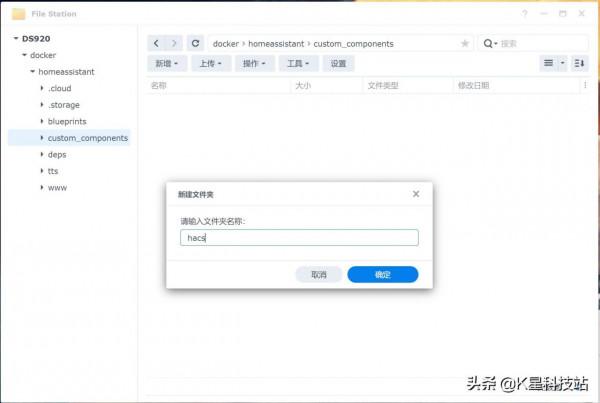600x403 pixels.
Task: Expand the deps folder node
Action: 42,154
